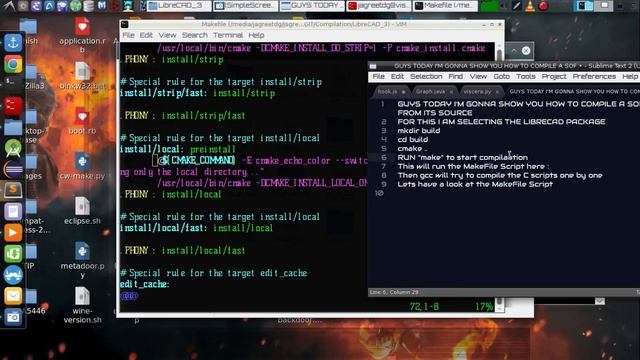Switch to Graph.java tab in Sublime
Screen dimensions: 640x360
point(434,91)
